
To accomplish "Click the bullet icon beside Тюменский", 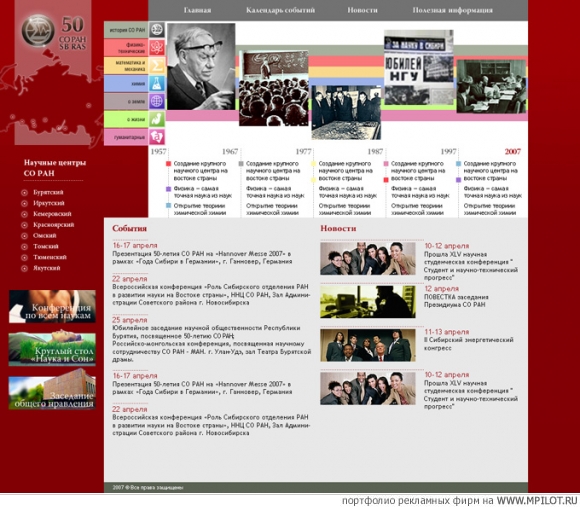I will [x=24, y=257].
